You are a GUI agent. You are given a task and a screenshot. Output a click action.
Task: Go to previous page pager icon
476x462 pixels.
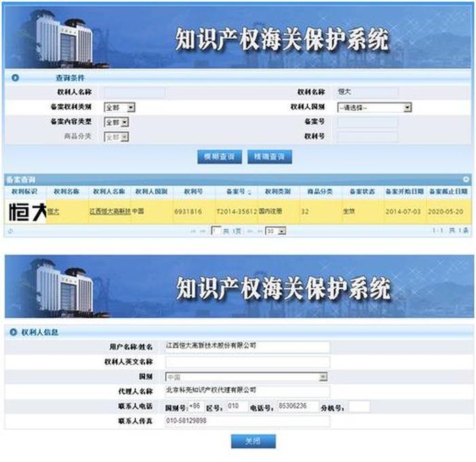(x=203, y=231)
